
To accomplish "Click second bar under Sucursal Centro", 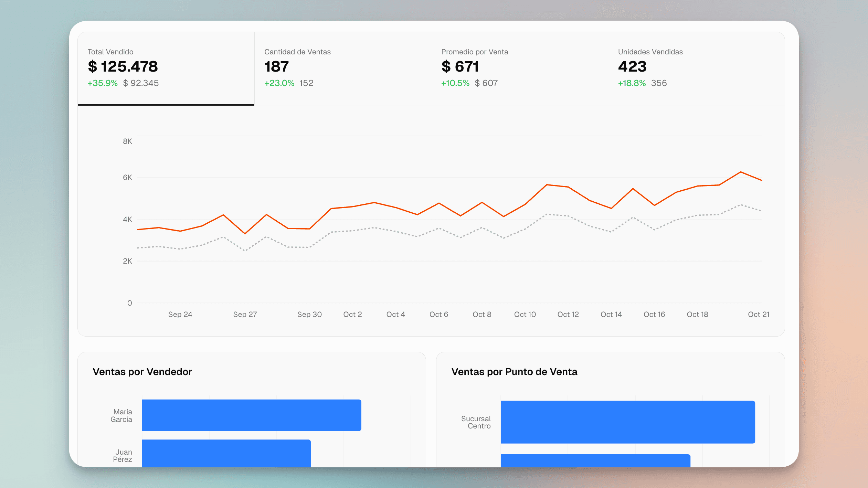I will [595, 460].
